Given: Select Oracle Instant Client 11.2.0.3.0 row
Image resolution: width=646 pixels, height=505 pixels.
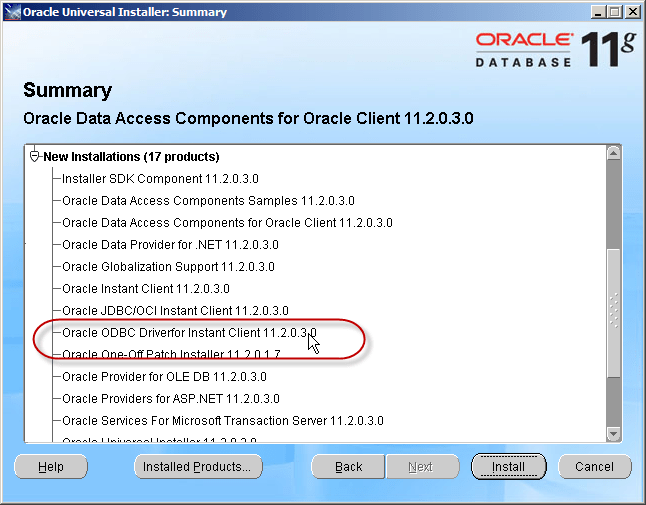Looking at the screenshot, I should tap(146, 289).
